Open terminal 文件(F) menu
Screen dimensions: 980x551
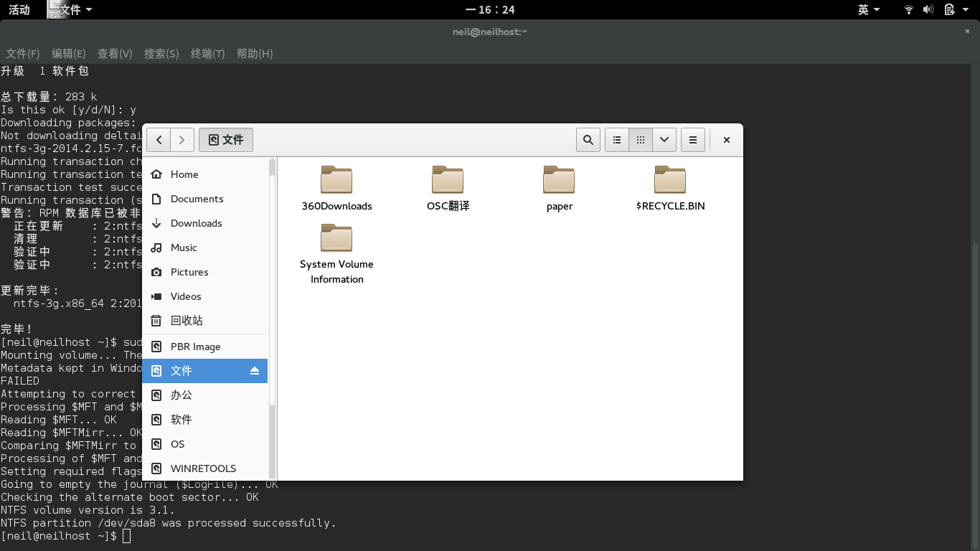coord(23,54)
